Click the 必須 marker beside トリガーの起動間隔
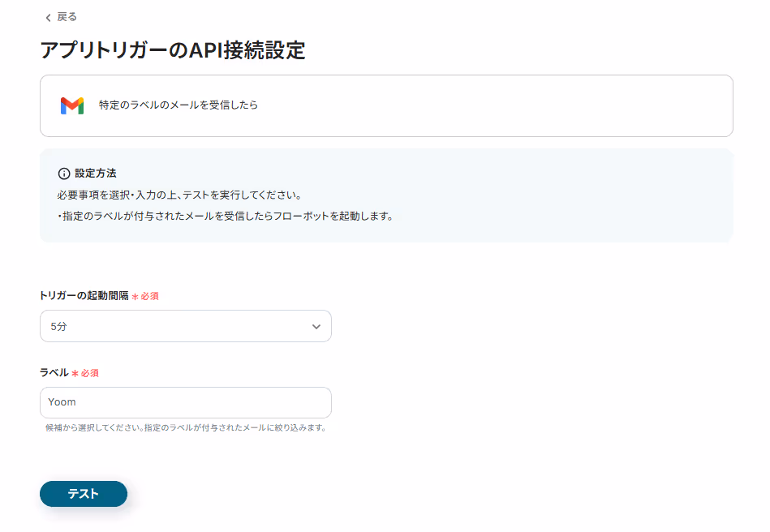Viewport: 770px width, 532px height. tap(145, 296)
